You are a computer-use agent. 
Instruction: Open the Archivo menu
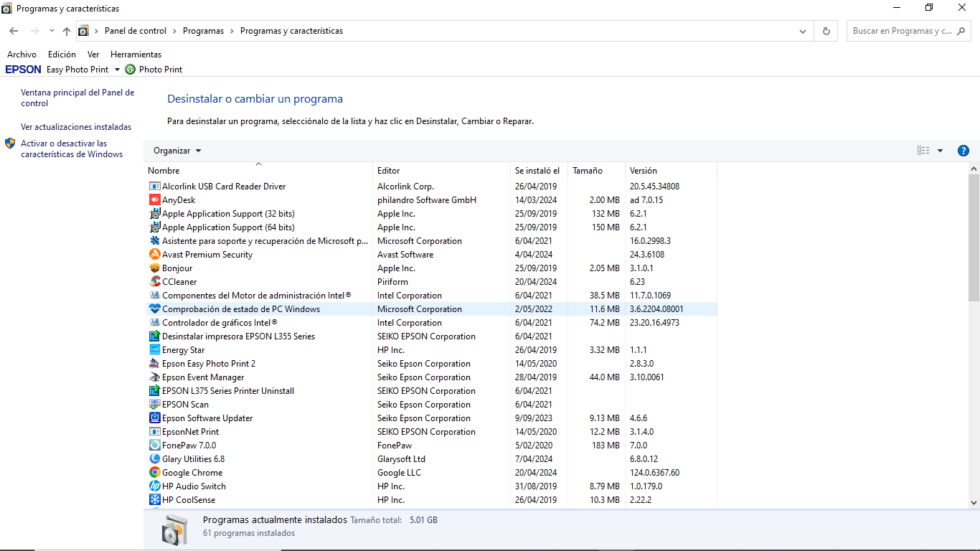coord(22,55)
